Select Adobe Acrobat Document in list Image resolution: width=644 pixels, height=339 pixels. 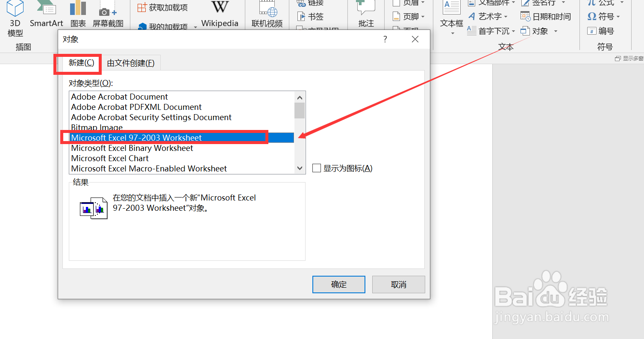pos(182,97)
